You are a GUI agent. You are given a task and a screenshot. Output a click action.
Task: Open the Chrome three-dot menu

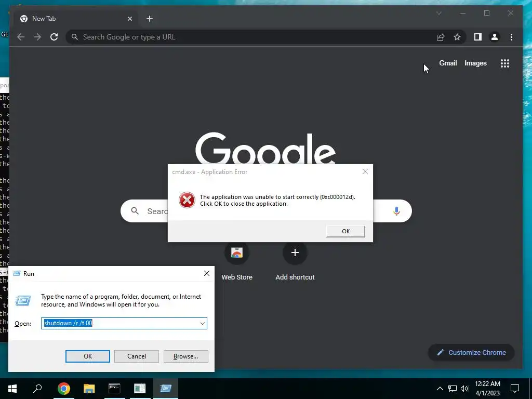pos(511,37)
